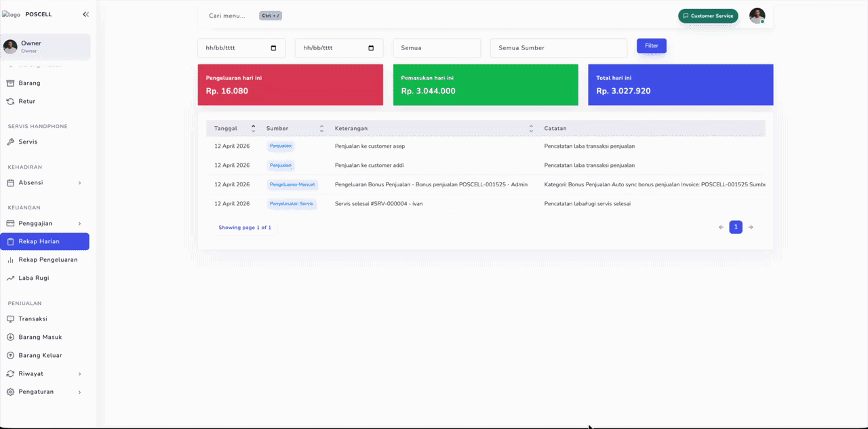Click 'Penjualan ke customer asep' cell
This screenshot has width=868, height=429.
click(x=370, y=146)
